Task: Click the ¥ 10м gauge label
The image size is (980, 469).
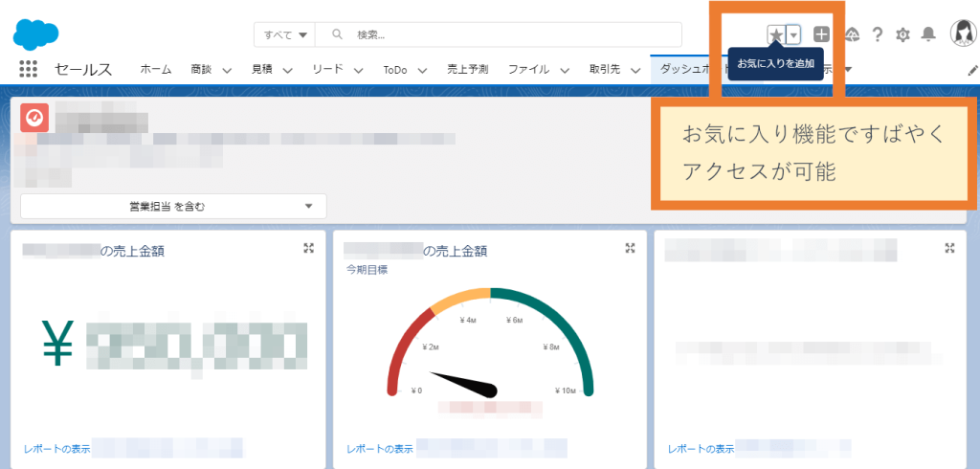Action: click(x=565, y=391)
